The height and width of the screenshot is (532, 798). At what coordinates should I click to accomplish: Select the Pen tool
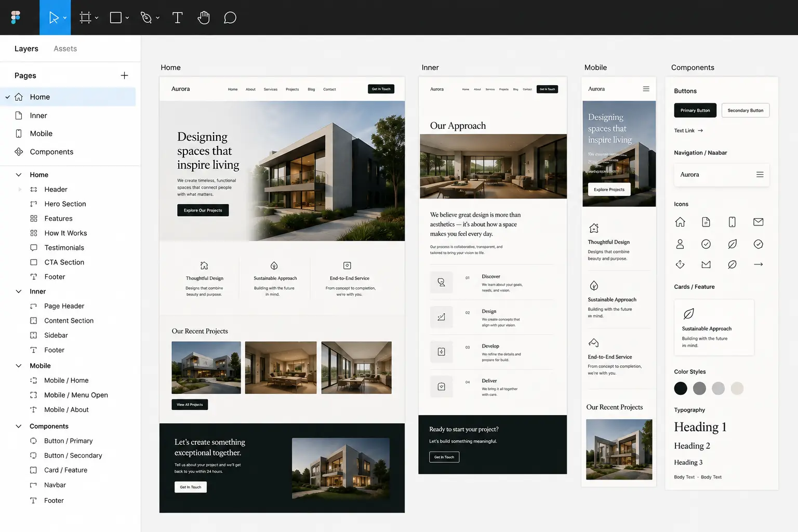tap(147, 18)
